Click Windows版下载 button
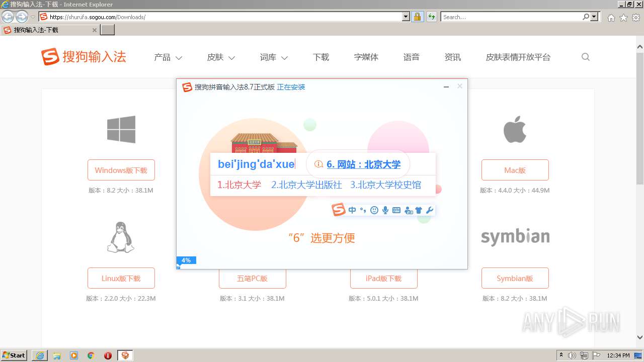The image size is (644, 362). pyautogui.click(x=121, y=170)
